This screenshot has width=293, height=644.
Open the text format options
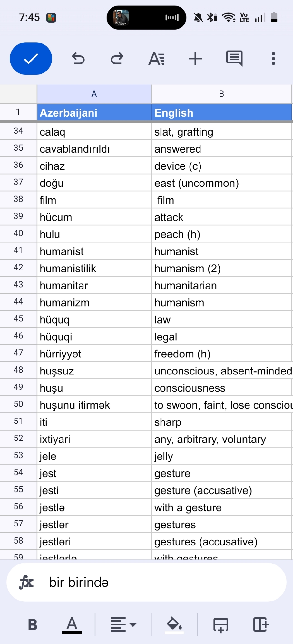click(157, 59)
